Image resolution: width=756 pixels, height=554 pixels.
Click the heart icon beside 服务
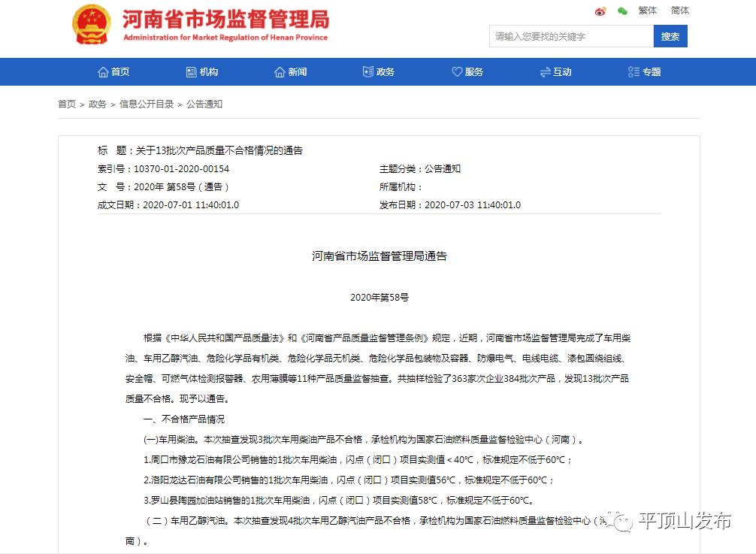pos(456,72)
